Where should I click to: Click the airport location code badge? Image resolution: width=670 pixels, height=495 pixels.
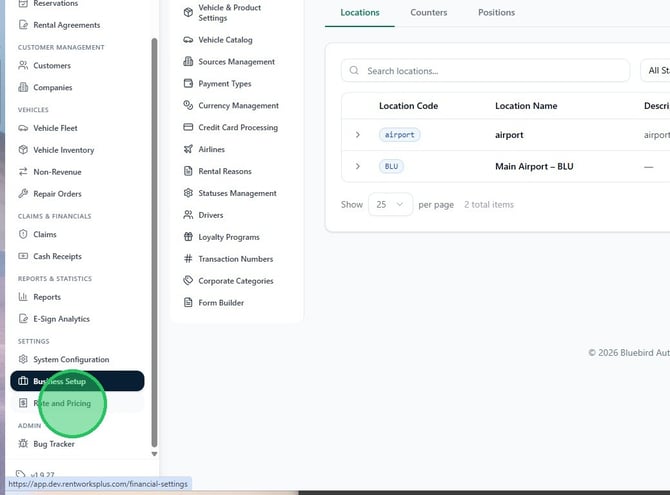click(x=400, y=135)
